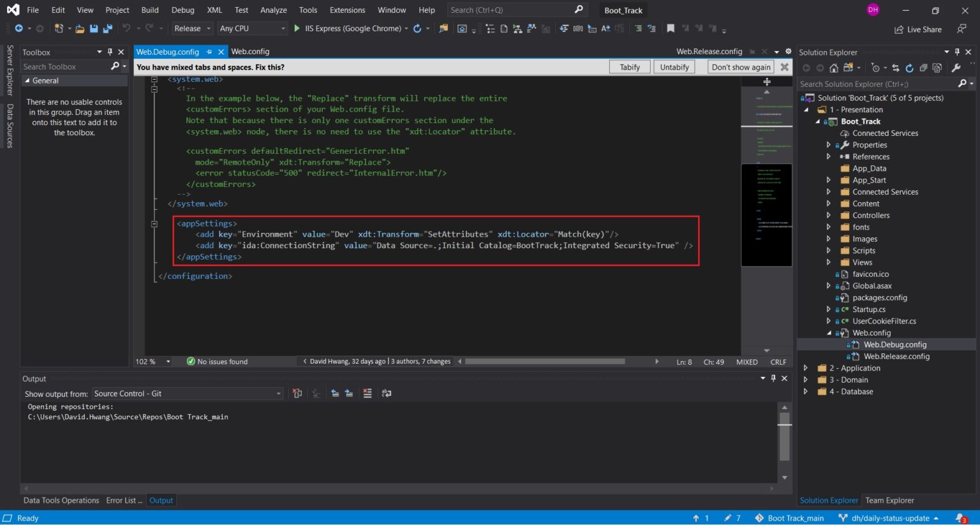
Task: Open the Debug menu
Action: tap(182, 10)
